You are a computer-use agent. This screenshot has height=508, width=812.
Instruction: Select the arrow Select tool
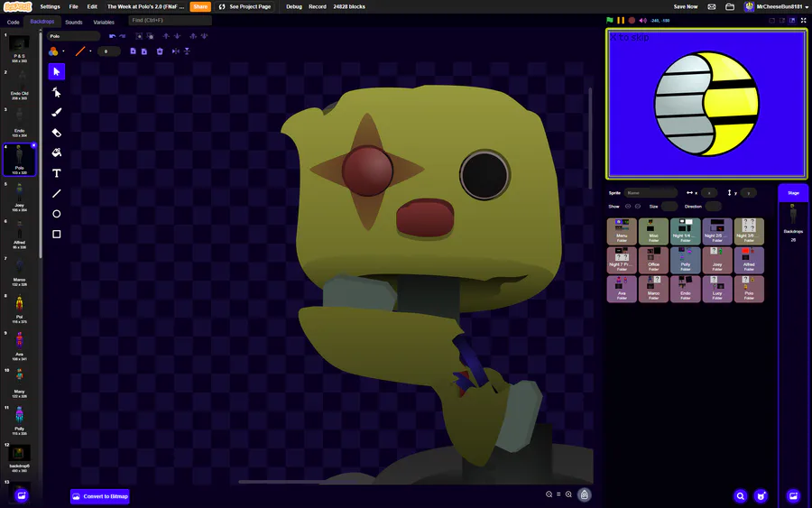click(57, 71)
